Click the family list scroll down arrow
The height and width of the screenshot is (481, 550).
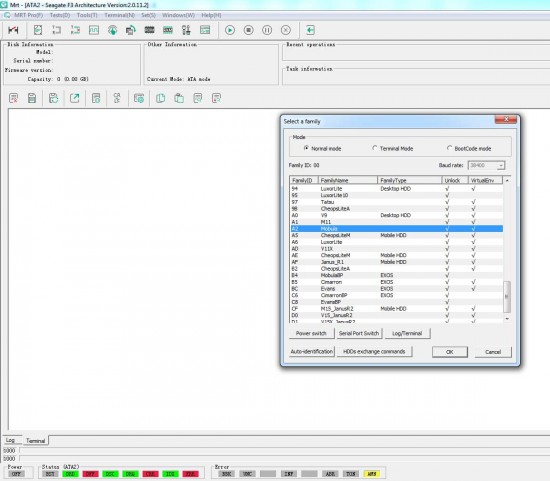tap(507, 319)
